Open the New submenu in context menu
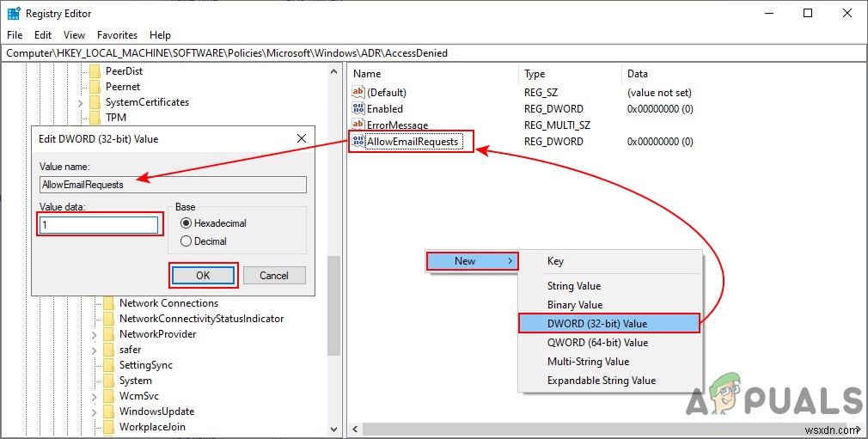 (x=472, y=261)
